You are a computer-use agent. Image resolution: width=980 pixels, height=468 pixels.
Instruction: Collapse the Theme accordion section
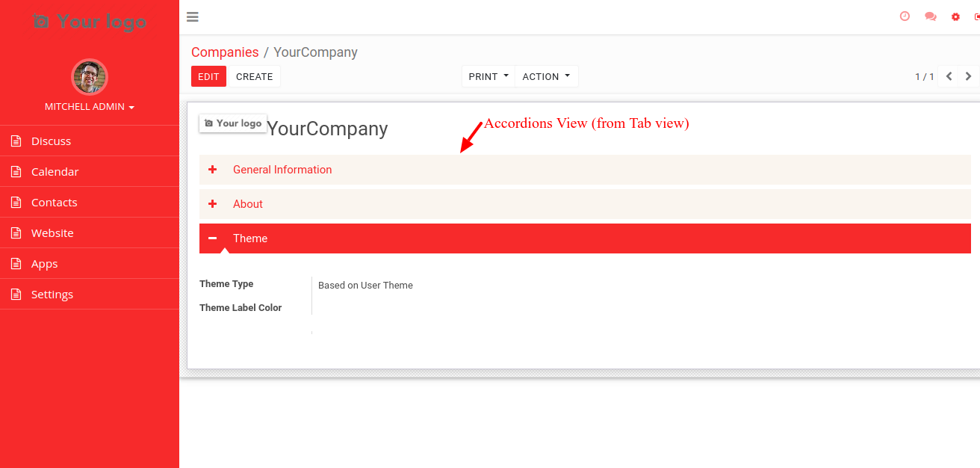[585, 238]
